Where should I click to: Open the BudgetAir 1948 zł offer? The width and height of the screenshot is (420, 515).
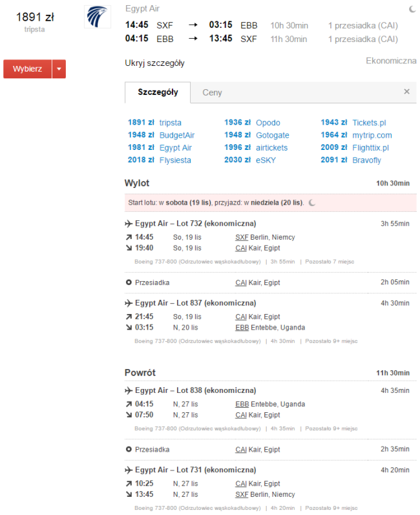pyautogui.click(x=162, y=135)
